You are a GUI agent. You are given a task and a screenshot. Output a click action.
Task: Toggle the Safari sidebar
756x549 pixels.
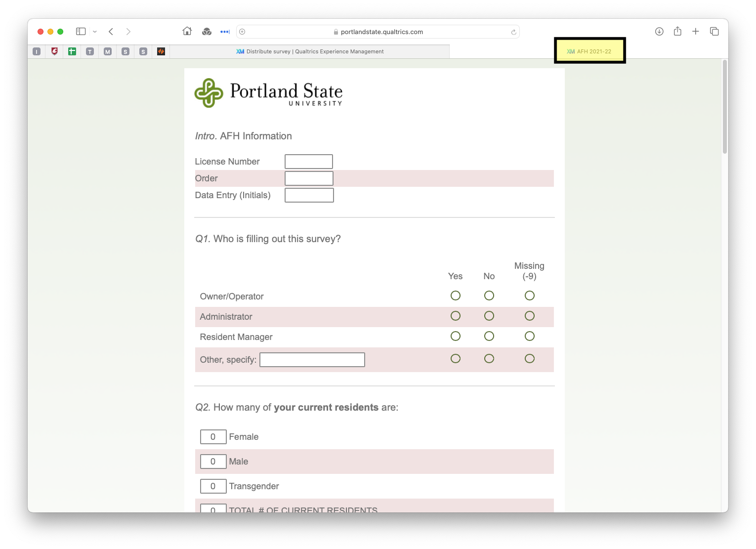[81, 32]
